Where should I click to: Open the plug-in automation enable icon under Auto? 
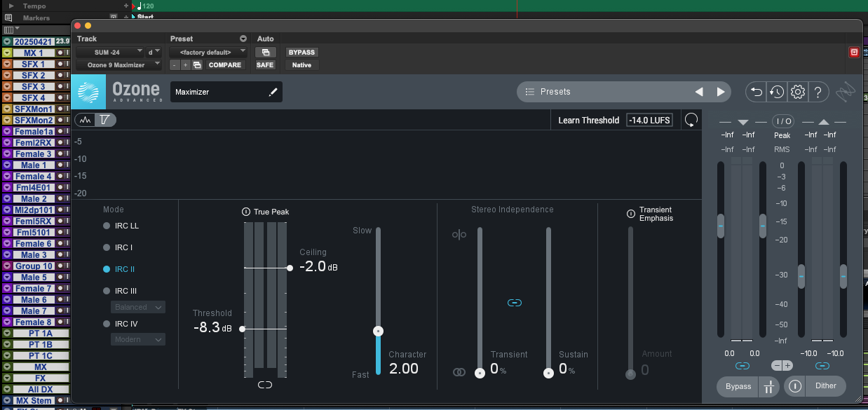pyautogui.click(x=265, y=52)
